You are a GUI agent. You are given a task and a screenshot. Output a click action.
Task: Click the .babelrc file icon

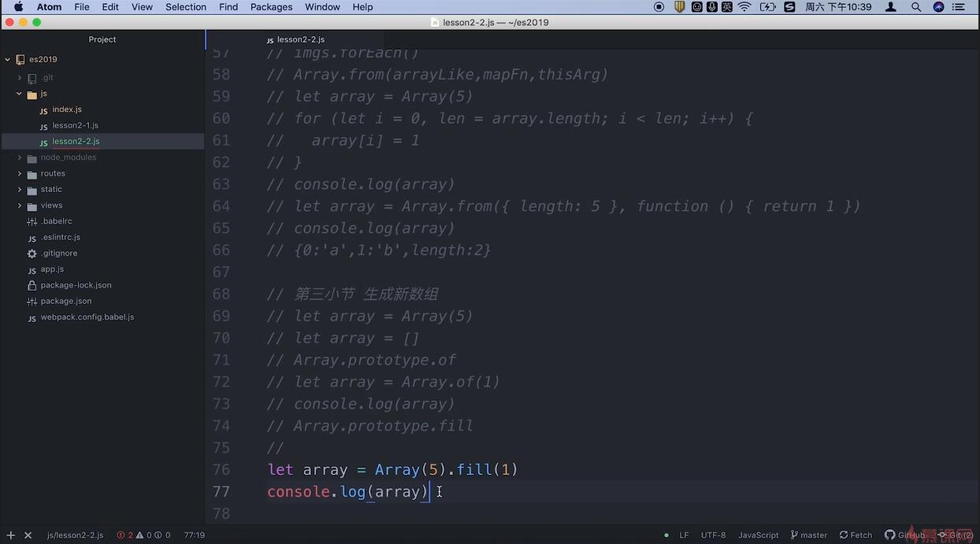click(x=32, y=222)
